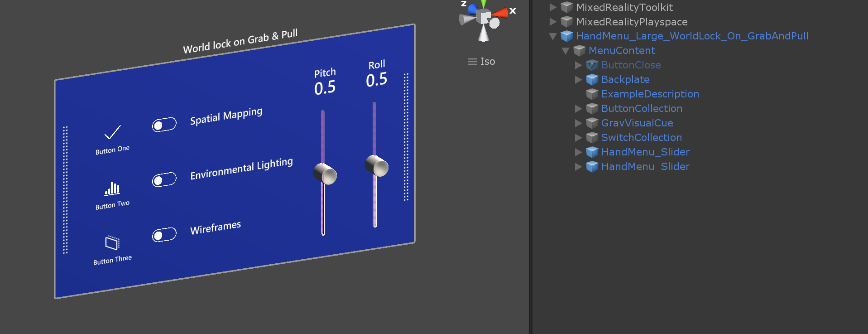Select HandMenu_Large_WorldLock_On_GrabAndPull object name

(692, 36)
